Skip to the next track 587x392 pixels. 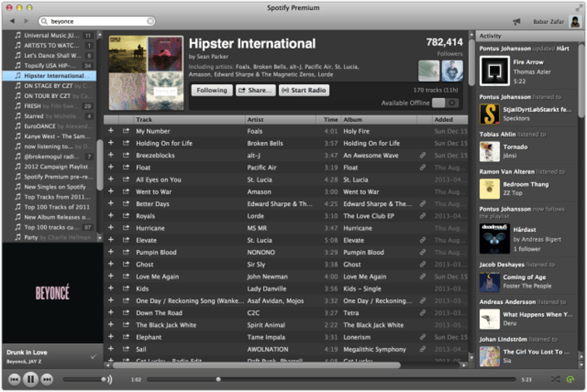[x=47, y=379]
